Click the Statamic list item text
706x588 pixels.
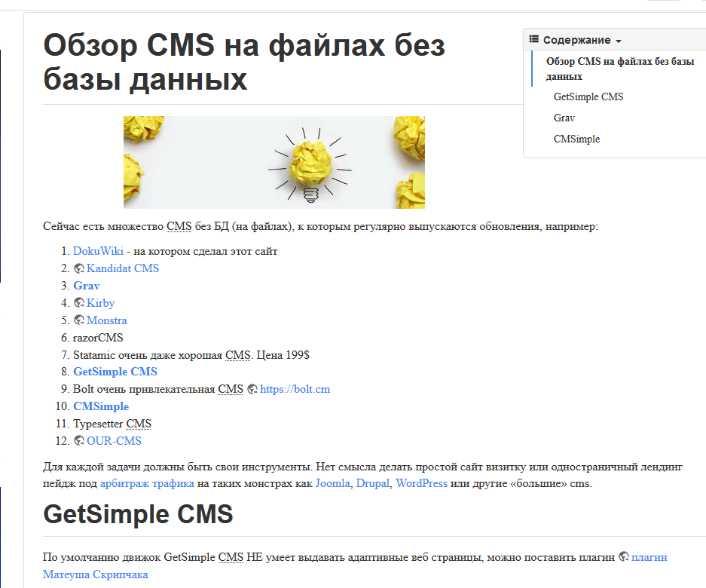point(191,355)
